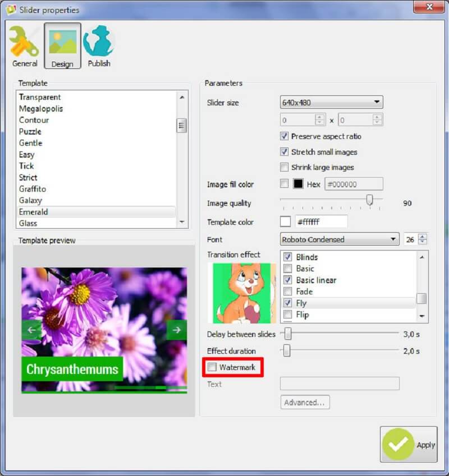
Task: Select the Puzzle template
Action: pyautogui.click(x=30, y=131)
